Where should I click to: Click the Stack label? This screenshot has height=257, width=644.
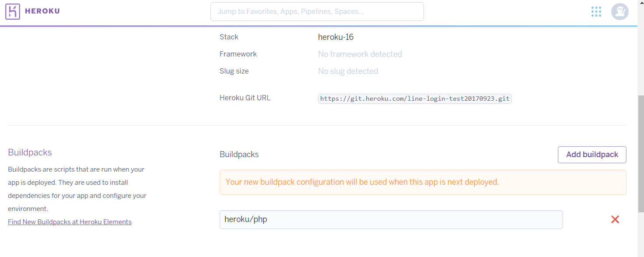[x=229, y=37]
